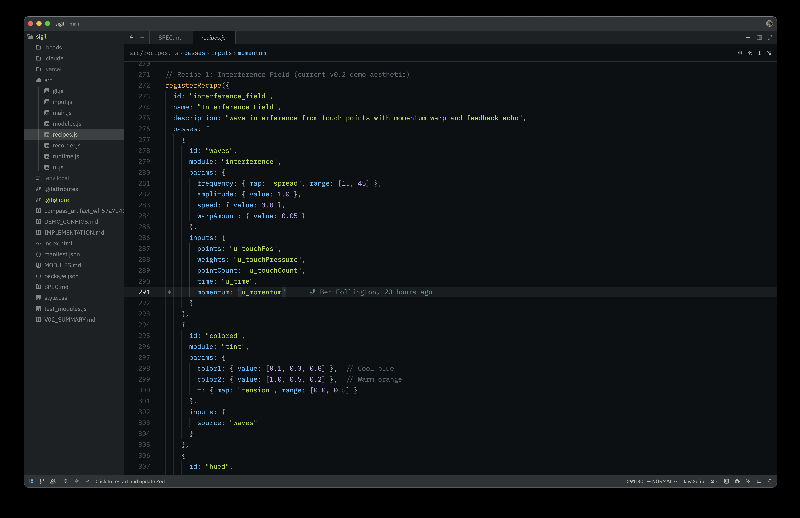
Task: Select the recipes.js editor tab
Action: click(211, 37)
